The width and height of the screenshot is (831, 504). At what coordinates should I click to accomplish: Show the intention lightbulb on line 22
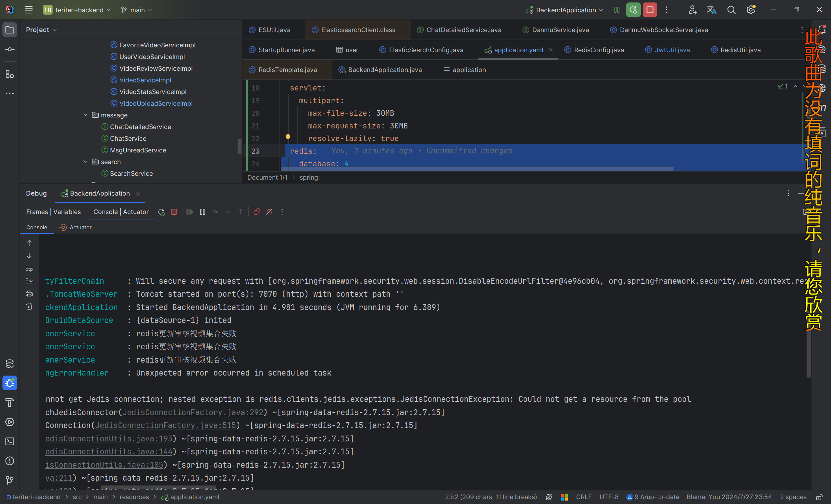pyautogui.click(x=288, y=138)
